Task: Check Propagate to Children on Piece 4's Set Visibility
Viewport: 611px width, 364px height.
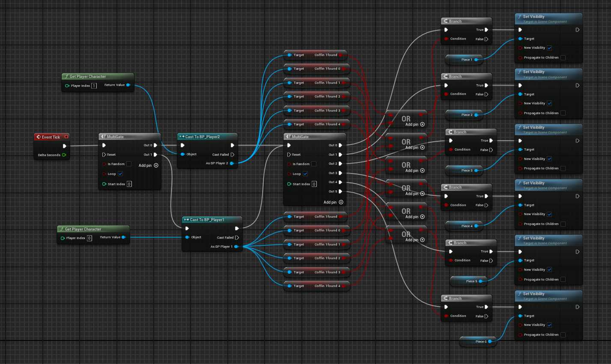Action: [563, 224]
